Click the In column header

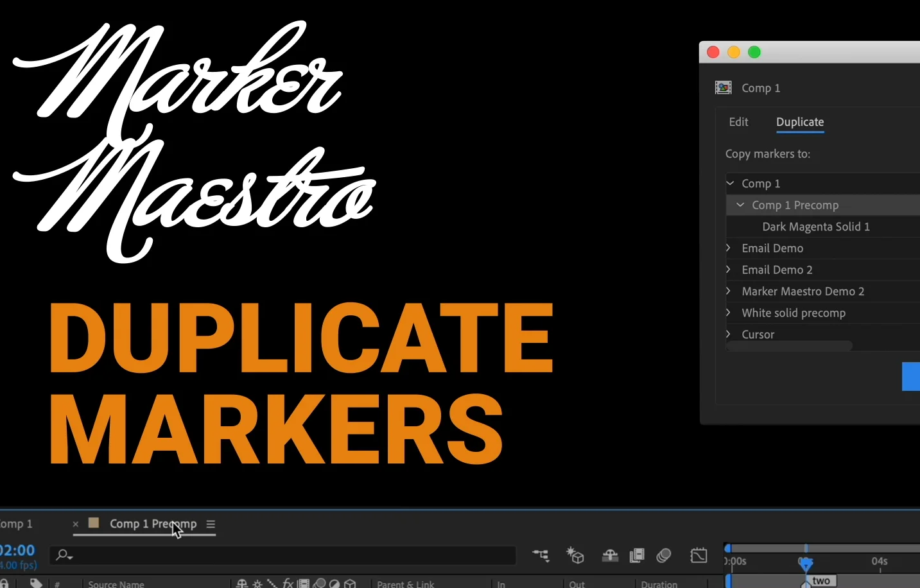point(501,584)
